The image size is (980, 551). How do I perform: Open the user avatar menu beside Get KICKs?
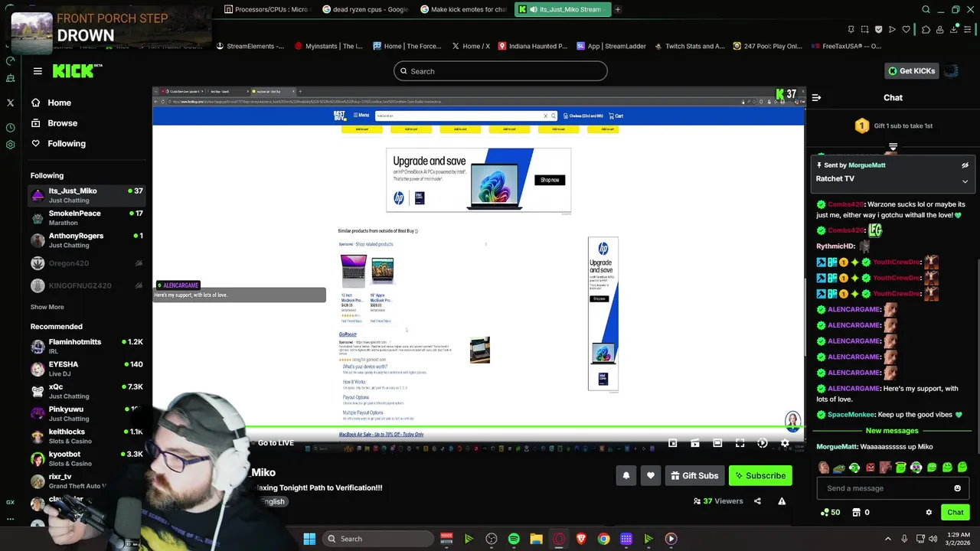tap(951, 71)
